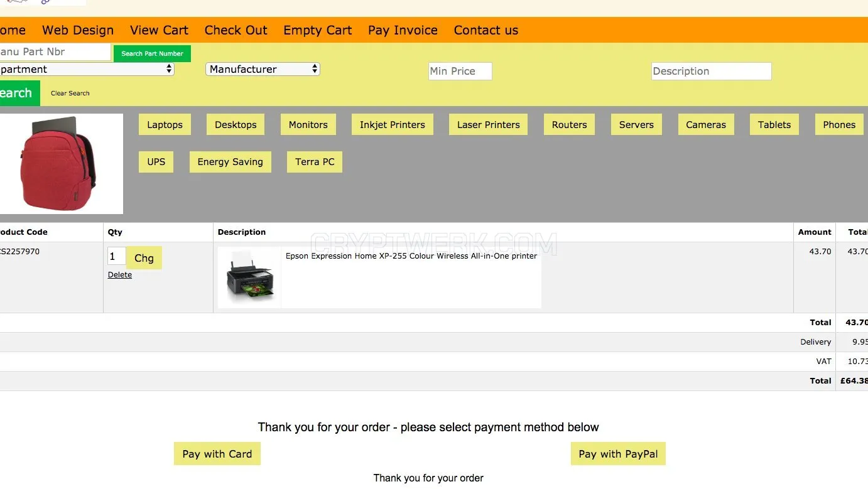This screenshot has width=868, height=489.
Task: Click the Description column header
Action: (x=242, y=232)
